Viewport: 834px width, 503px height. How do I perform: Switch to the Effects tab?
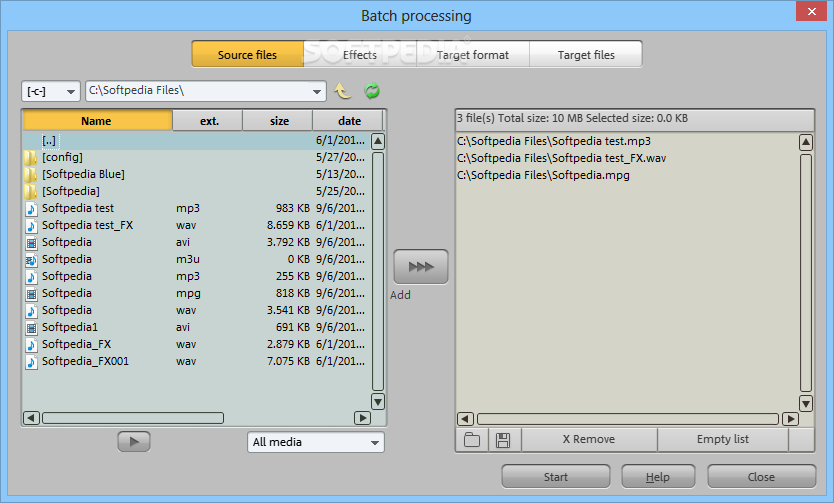[x=360, y=54]
